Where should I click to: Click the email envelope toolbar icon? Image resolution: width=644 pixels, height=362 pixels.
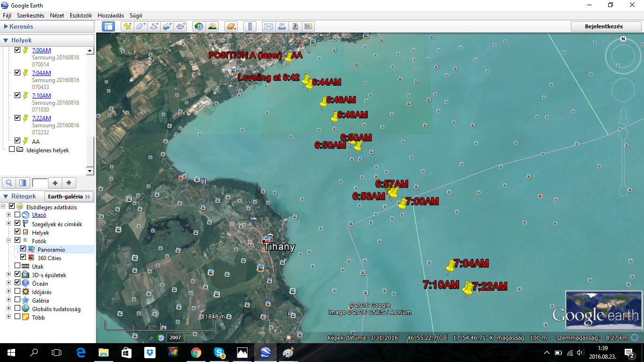tap(268, 26)
